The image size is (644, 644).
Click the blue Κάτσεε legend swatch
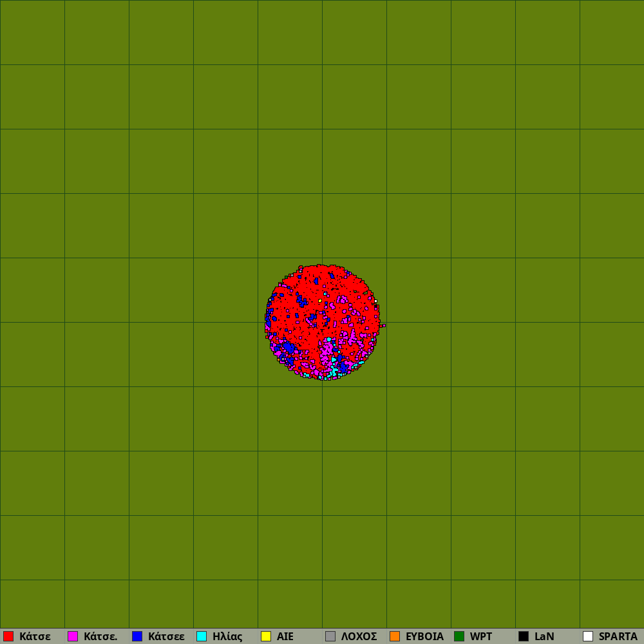click(x=137, y=636)
